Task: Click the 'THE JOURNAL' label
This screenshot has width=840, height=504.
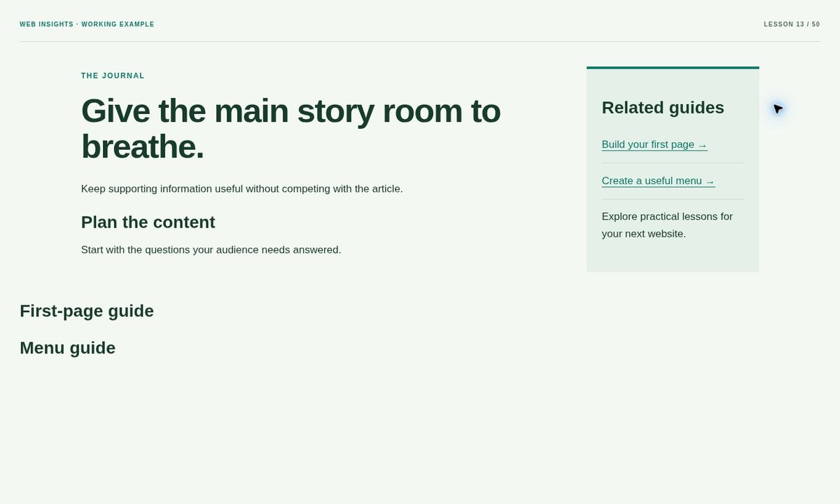Action: tap(113, 76)
